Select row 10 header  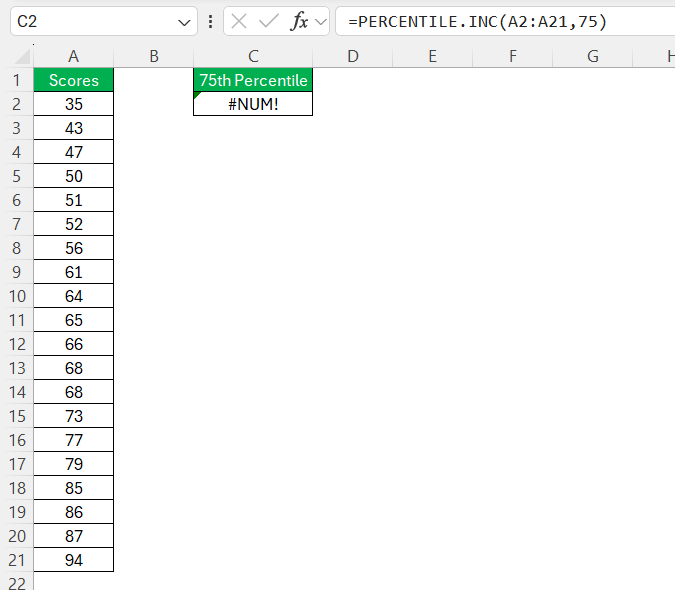tap(17, 296)
